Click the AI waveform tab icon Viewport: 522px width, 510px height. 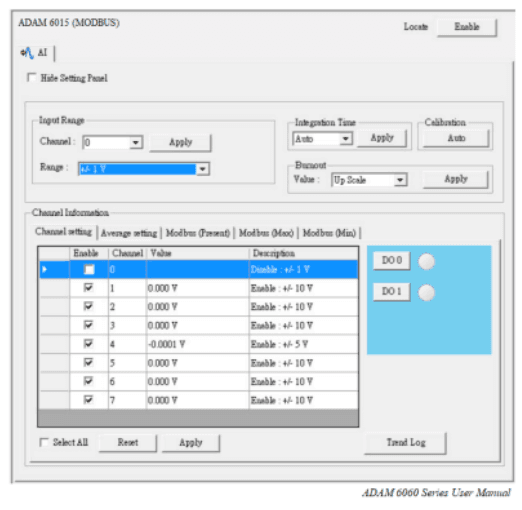[x=27, y=53]
